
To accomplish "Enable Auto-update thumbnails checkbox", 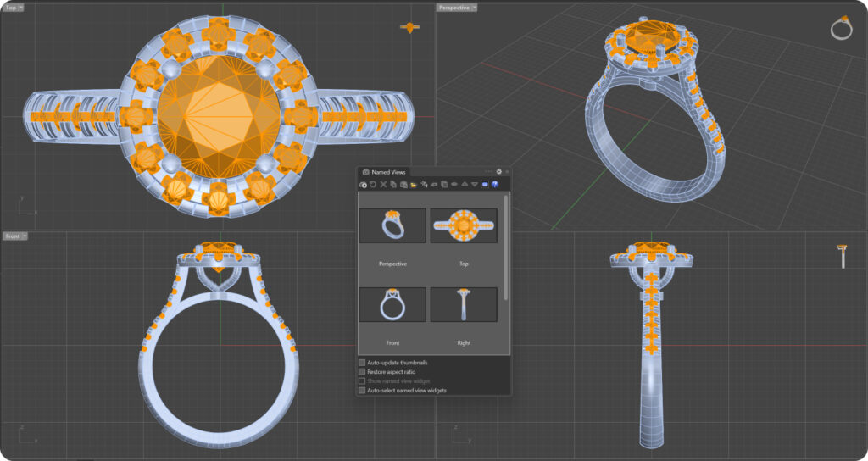I will (363, 363).
